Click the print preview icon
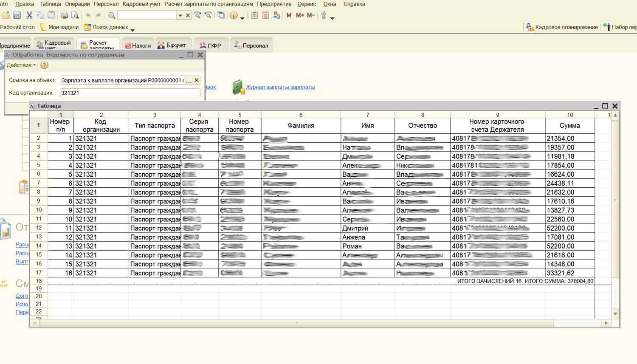Viewport: 637px width, 364px height. click(75, 15)
